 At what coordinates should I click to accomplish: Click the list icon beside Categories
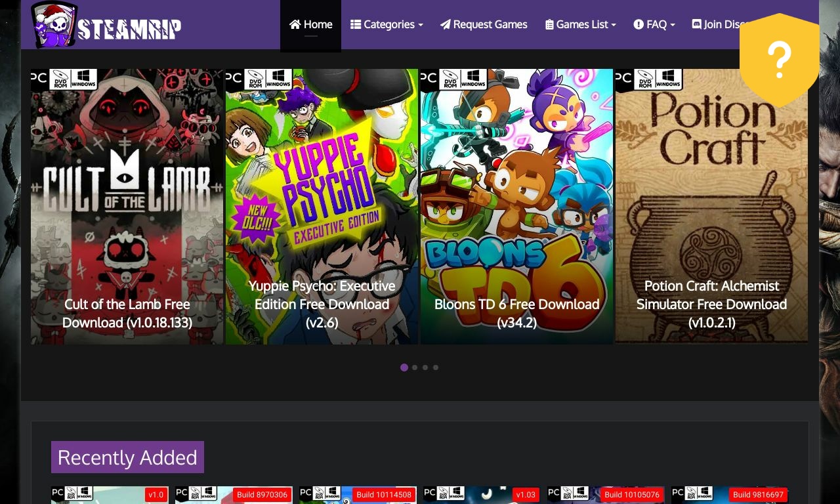coord(356,24)
